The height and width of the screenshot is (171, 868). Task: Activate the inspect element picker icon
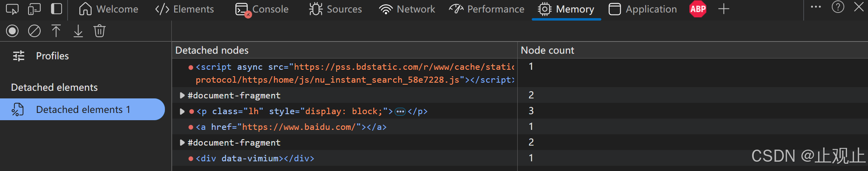pos(12,9)
